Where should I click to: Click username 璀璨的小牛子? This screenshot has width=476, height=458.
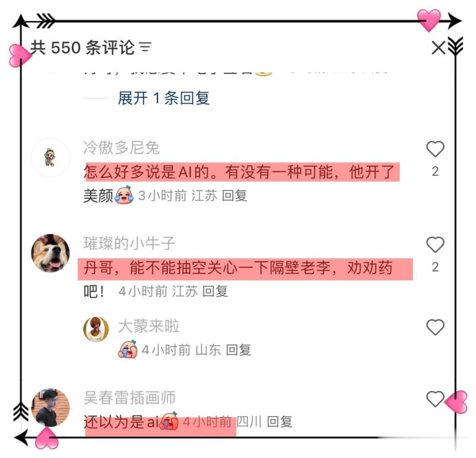tap(130, 243)
